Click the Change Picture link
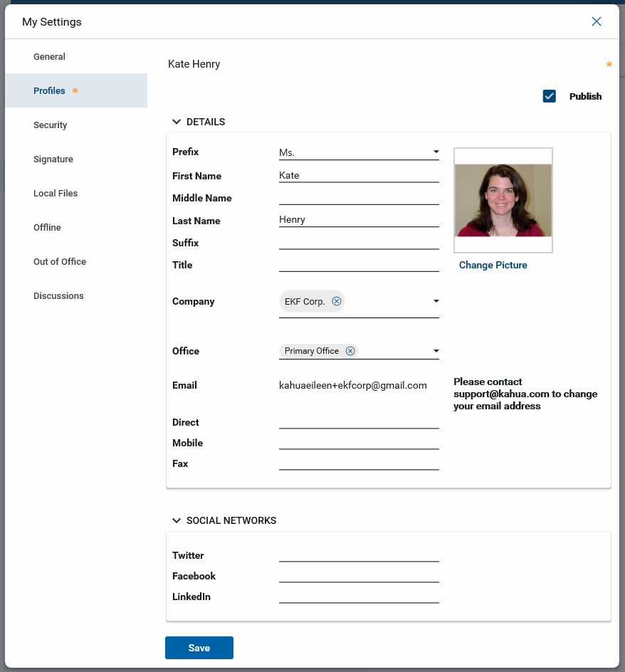The height and width of the screenshot is (672, 625). coord(493,265)
